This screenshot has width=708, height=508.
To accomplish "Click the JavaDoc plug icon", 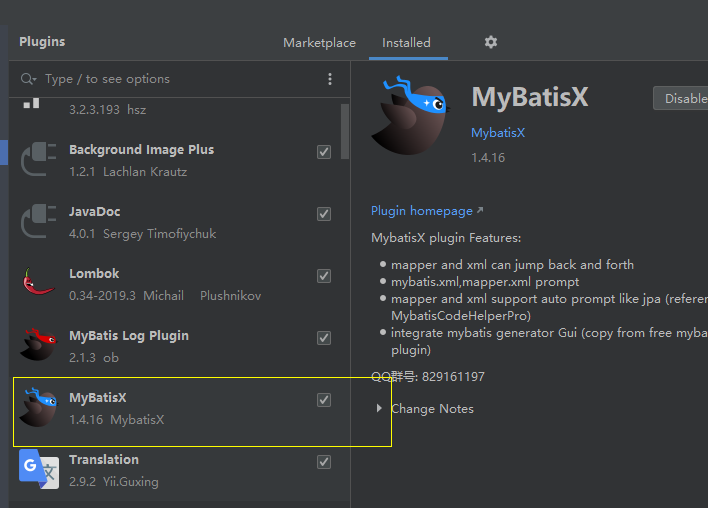I will click(39, 221).
